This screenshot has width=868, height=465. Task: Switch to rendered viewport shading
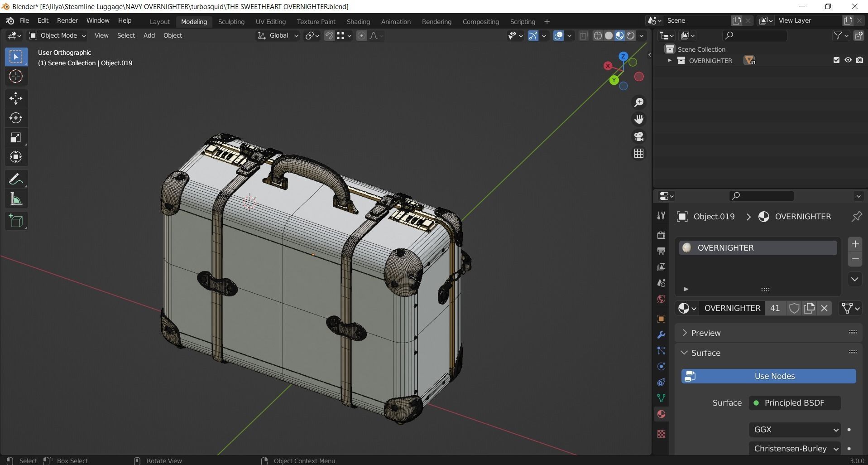point(631,36)
